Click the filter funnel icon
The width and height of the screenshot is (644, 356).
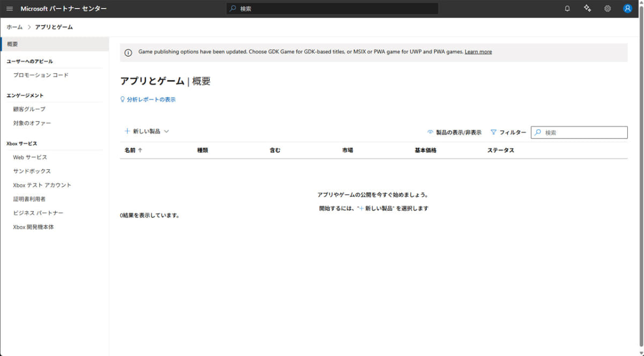tap(494, 132)
